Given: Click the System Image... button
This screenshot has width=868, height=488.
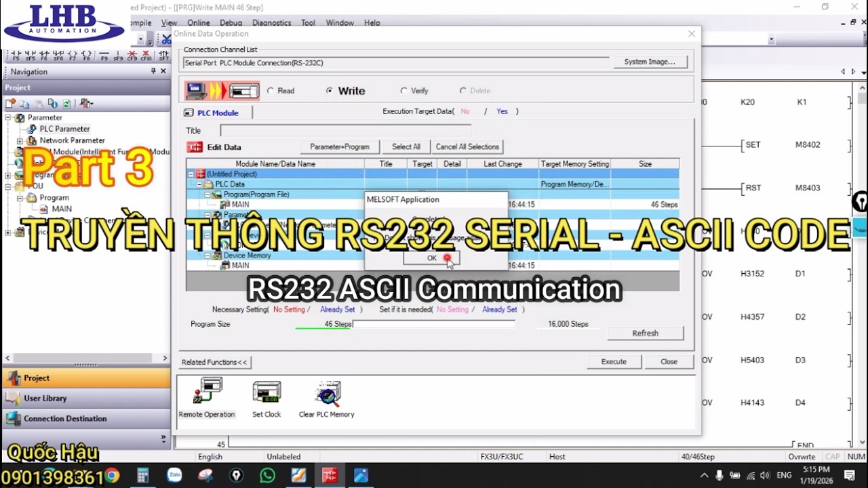Looking at the screenshot, I should pyautogui.click(x=650, y=62).
